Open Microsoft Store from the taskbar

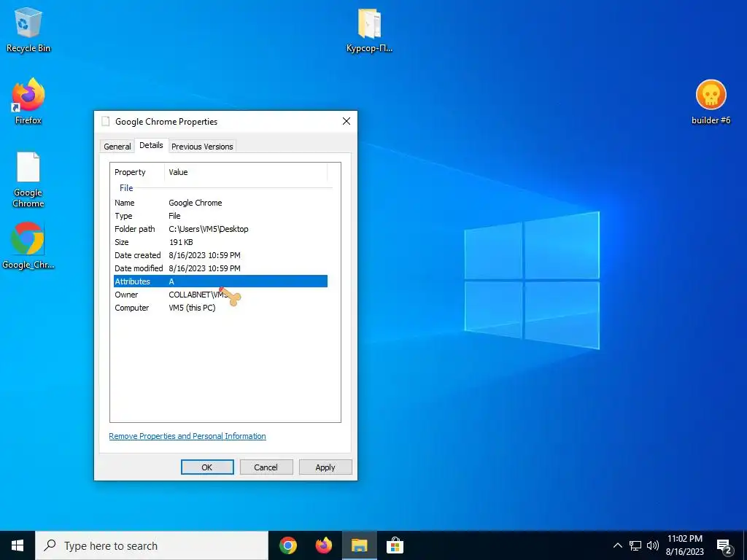[395, 545]
